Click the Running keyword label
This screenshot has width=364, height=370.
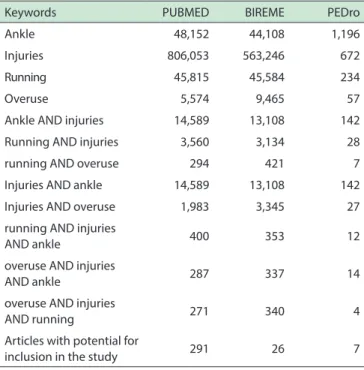(x=25, y=78)
